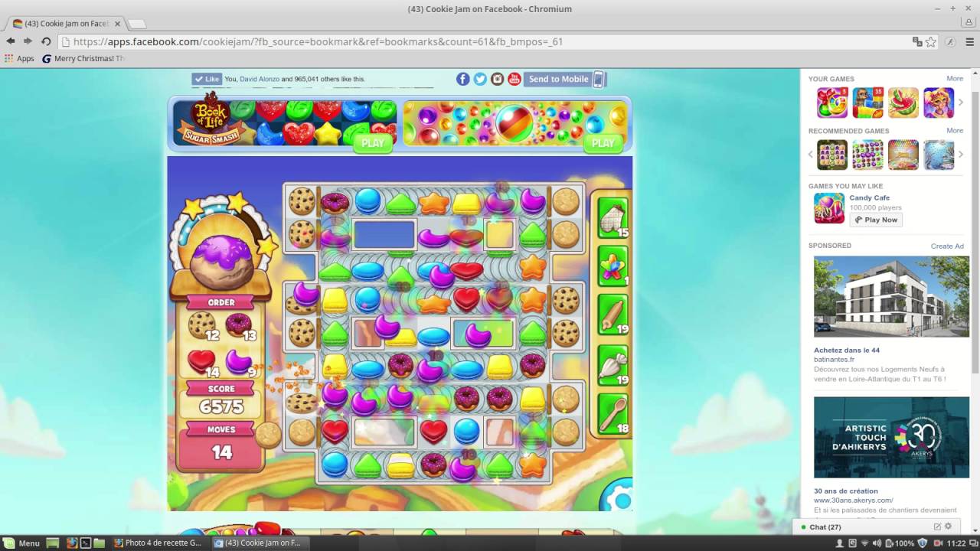This screenshot has width=980, height=551.
Task: Click Send to Mobile button
Action: point(565,79)
